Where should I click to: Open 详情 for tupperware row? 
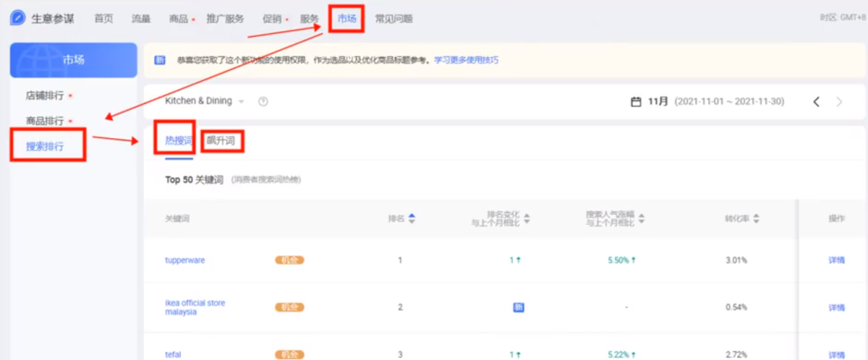(x=837, y=260)
